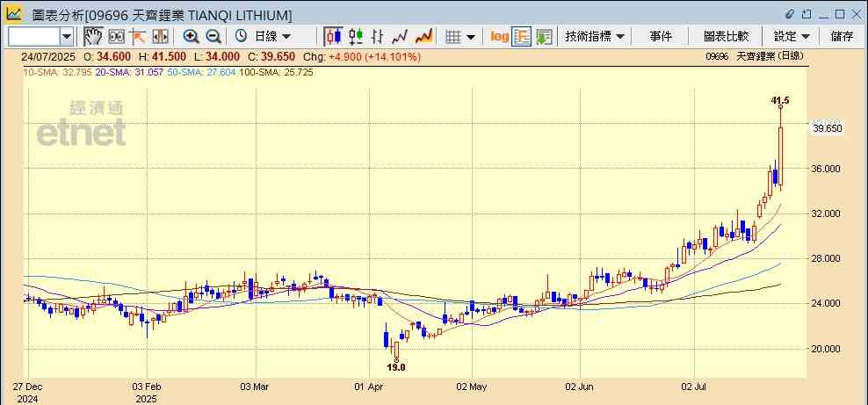Open grid lines dropdown arrow
Image resolution: width=868 pixels, height=405 pixels.
click(471, 37)
